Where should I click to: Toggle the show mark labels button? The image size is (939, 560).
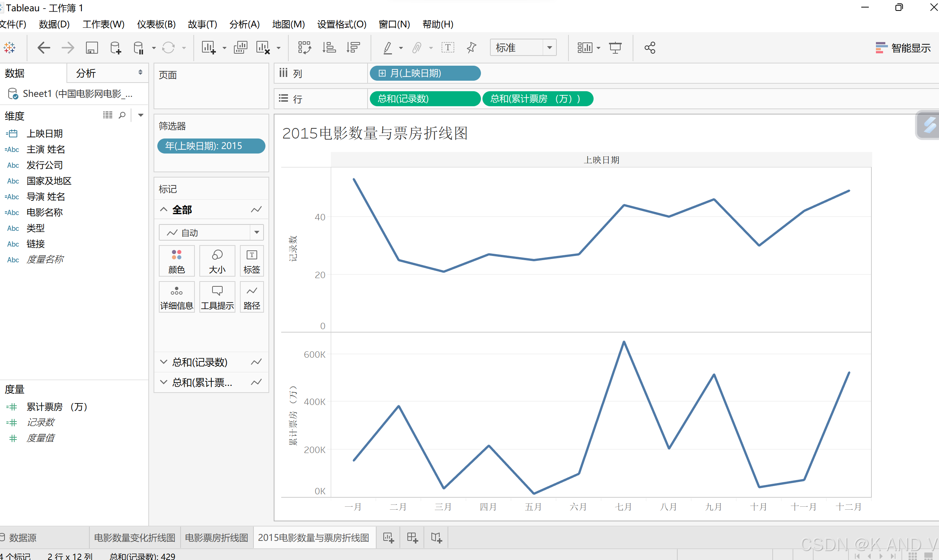point(448,48)
